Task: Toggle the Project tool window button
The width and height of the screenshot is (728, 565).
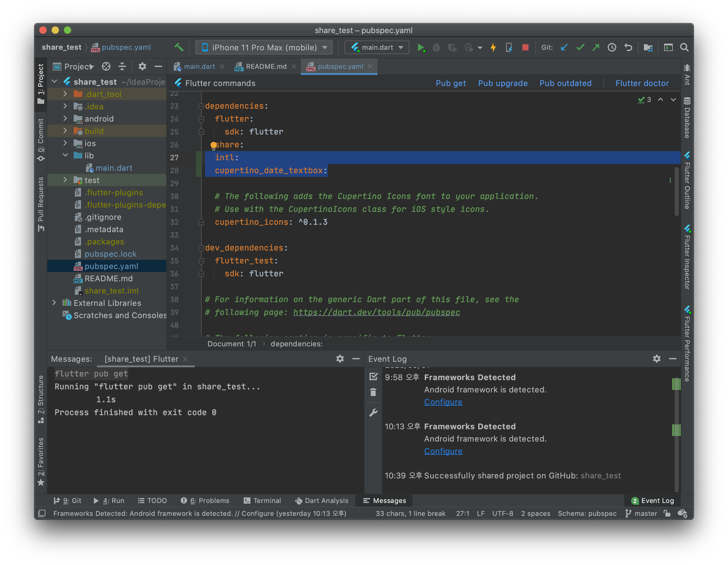Action: point(41,84)
